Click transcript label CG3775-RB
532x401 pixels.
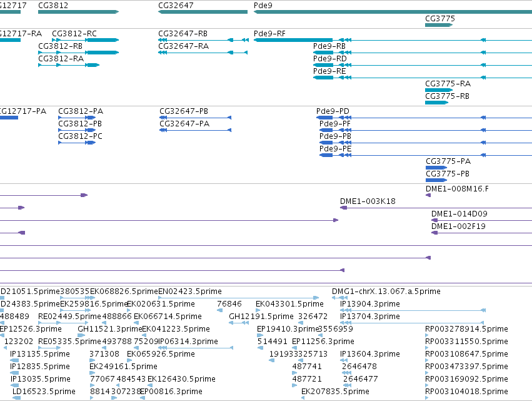(447, 96)
